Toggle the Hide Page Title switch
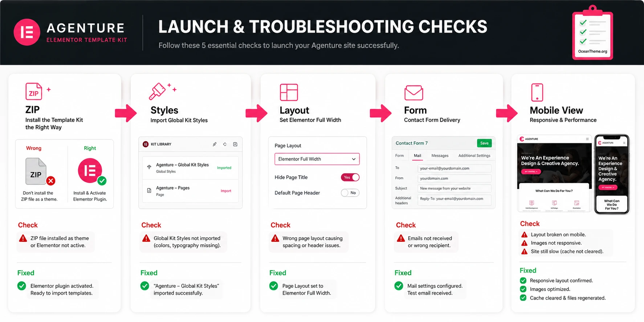The width and height of the screenshot is (644, 322). (350, 177)
